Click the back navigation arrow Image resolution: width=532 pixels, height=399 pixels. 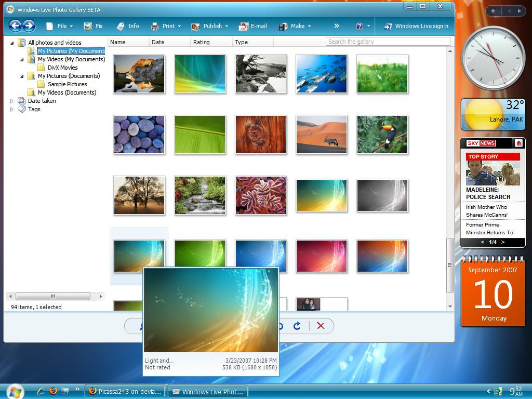tap(15, 25)
